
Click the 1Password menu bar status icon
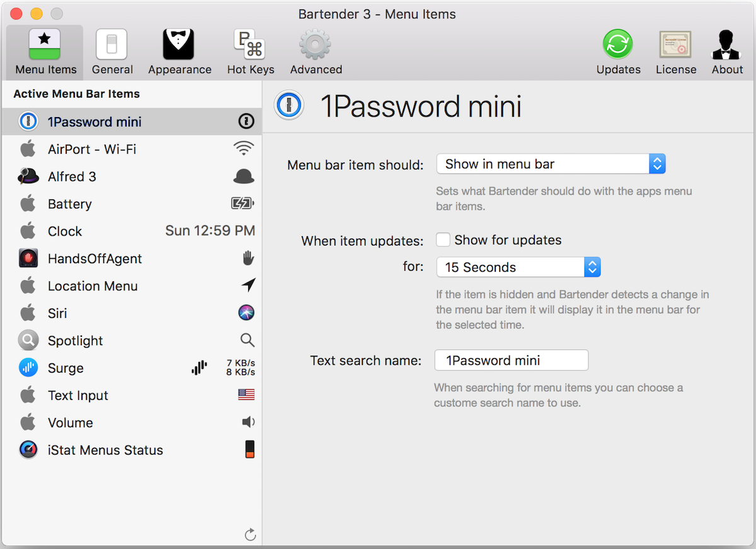[246, 122]
